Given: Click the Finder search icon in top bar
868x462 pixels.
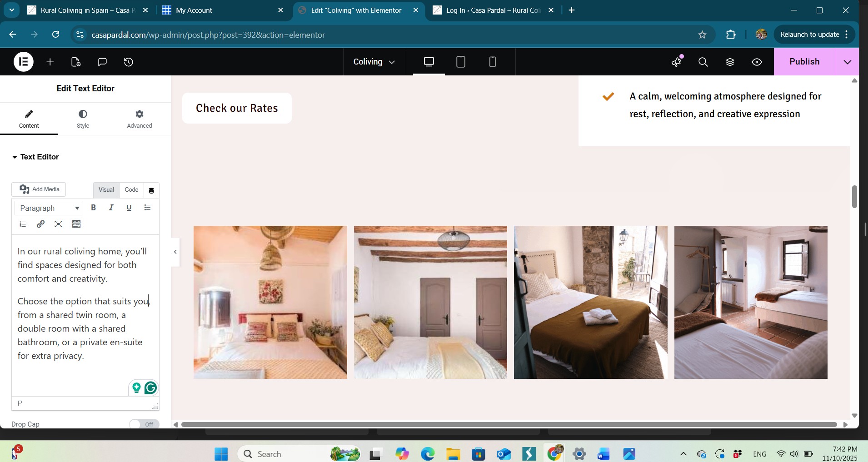Looking at the screenshot, I should coord(703,62).
